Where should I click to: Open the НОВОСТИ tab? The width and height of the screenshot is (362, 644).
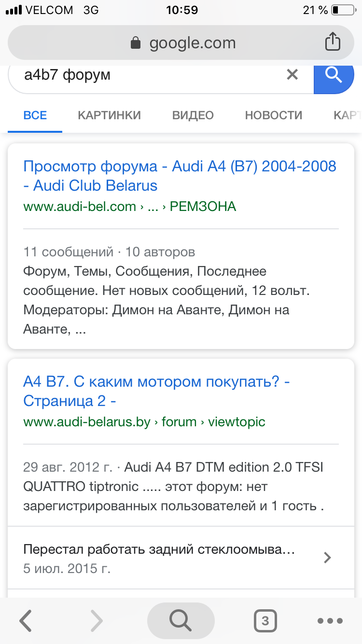274,115
